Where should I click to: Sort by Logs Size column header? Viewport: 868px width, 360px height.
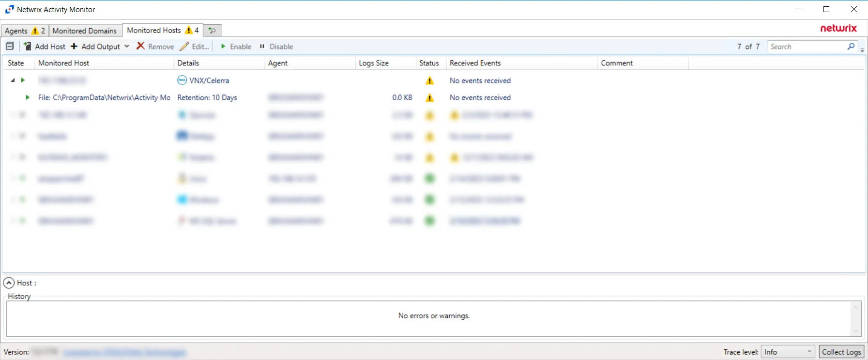[x=385, y=63]
